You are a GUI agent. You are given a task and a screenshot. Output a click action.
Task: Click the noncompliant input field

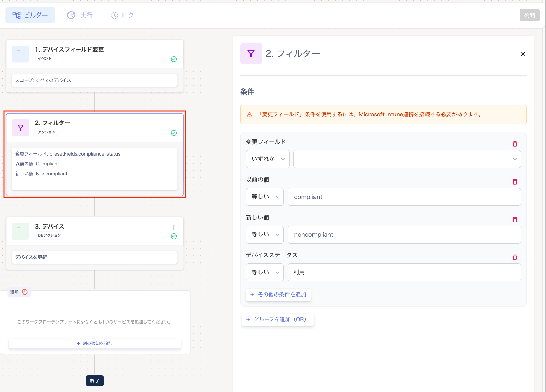pyautogui.click(x=404, y=234)
